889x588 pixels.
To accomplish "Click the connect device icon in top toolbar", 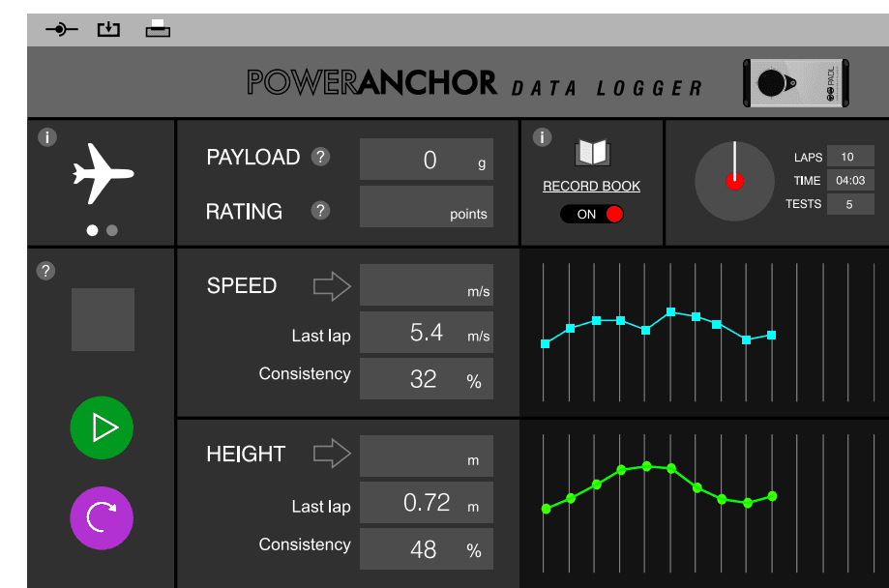I will pyautogui.click(x=62, y=29).
